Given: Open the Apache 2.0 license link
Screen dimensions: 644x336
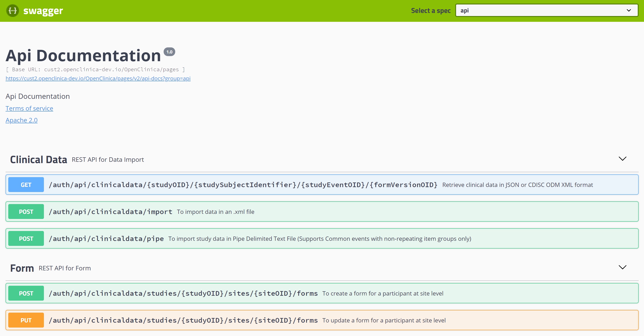Looking at the screenshot, I should pos(21,120).
